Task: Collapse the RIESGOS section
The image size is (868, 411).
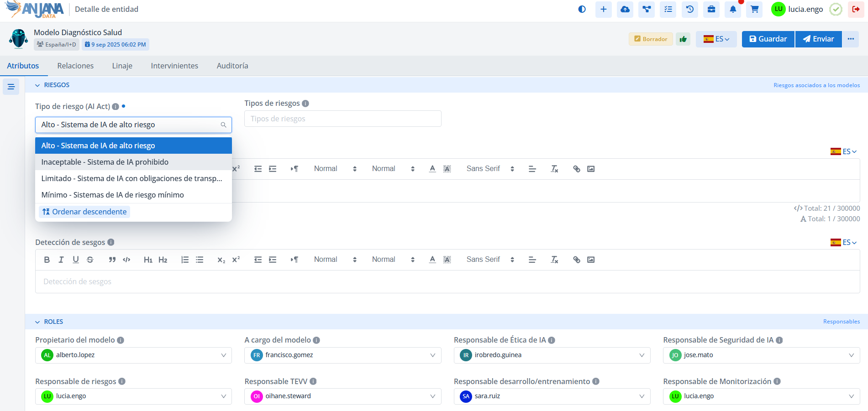Action: coord(37,85)
